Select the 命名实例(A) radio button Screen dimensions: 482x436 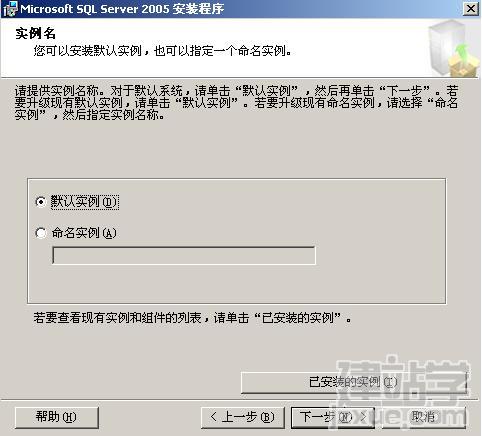(41, 233)
